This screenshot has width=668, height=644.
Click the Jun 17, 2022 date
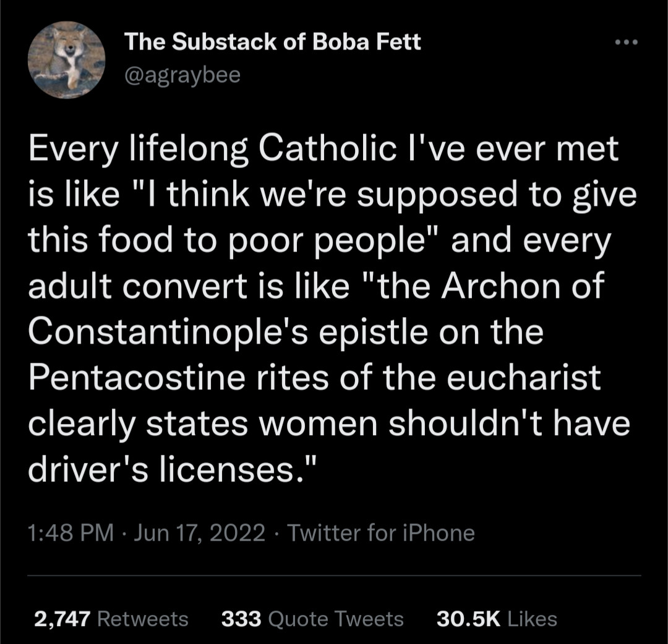click(x=199, y=533)
